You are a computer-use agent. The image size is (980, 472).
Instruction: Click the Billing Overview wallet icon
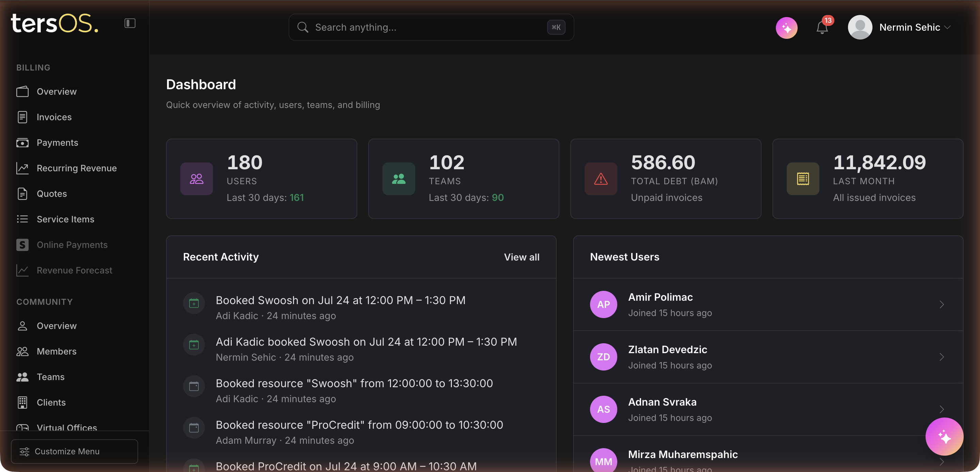[22, 91]
